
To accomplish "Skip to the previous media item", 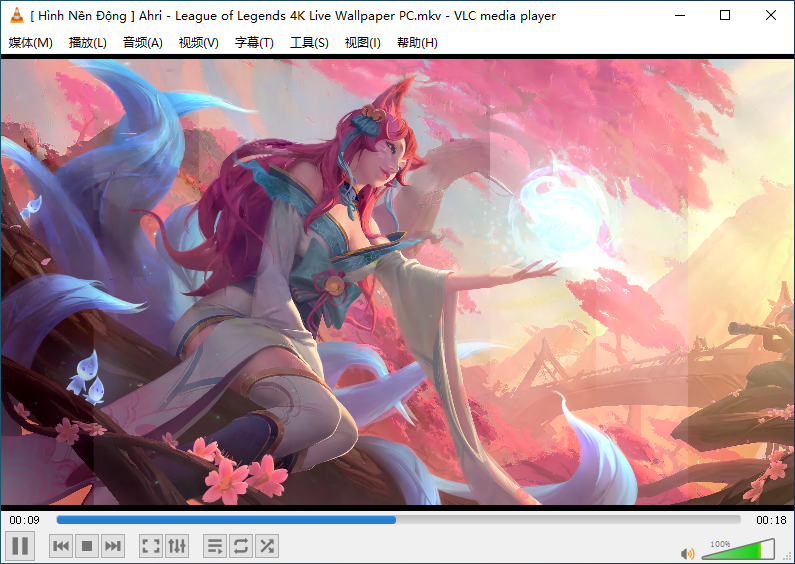I will pyautogui.click(x=61, y=546).
